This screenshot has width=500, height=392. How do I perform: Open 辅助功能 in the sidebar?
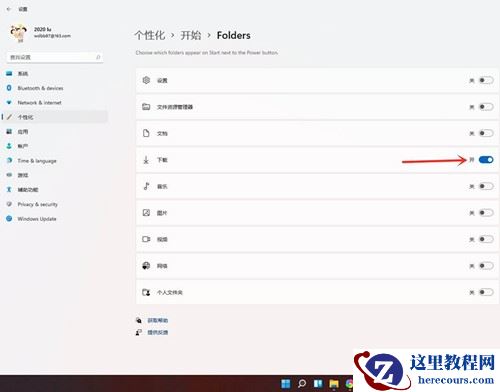(54, 190)
